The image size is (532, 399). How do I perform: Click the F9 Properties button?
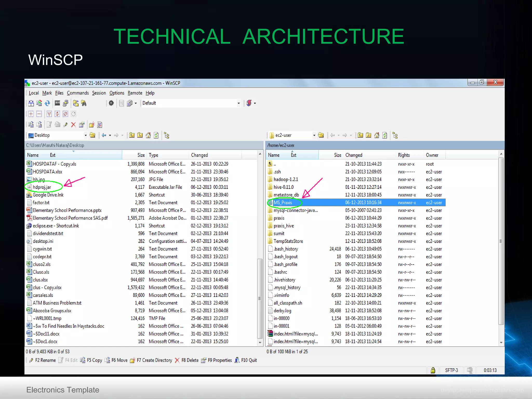[x=217, y=360]
